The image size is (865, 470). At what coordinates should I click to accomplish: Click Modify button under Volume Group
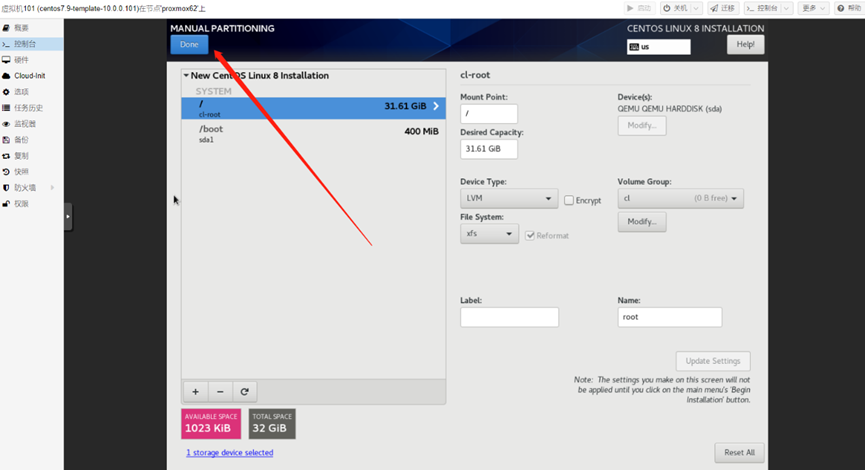click(642, 222)
